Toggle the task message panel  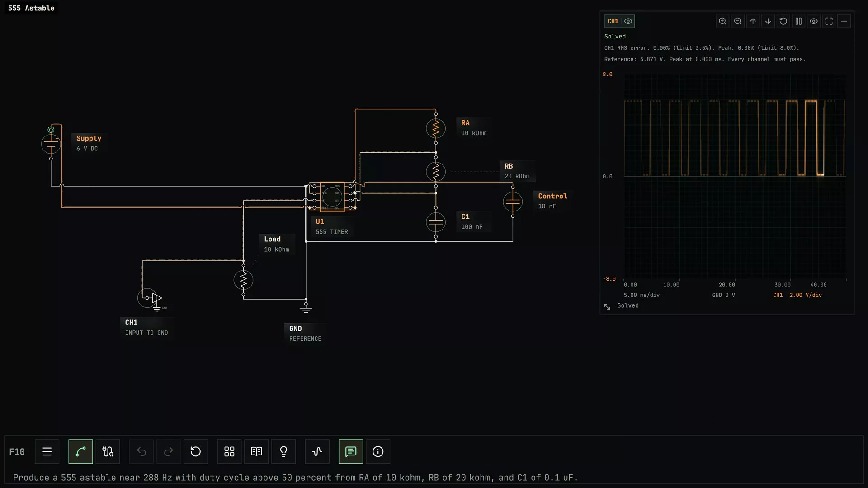click(351, 451)
